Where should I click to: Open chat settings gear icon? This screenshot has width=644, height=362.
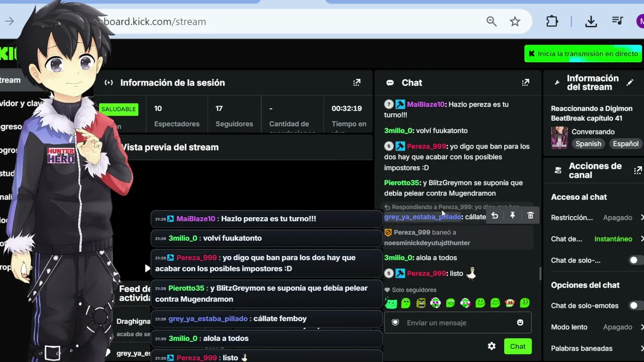pyautogui.click(x=492, y=346)
